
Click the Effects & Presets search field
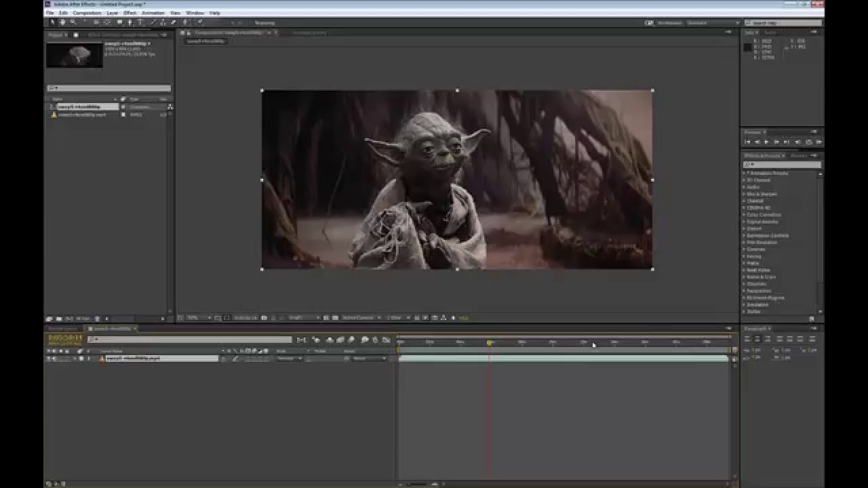point(782,165)
